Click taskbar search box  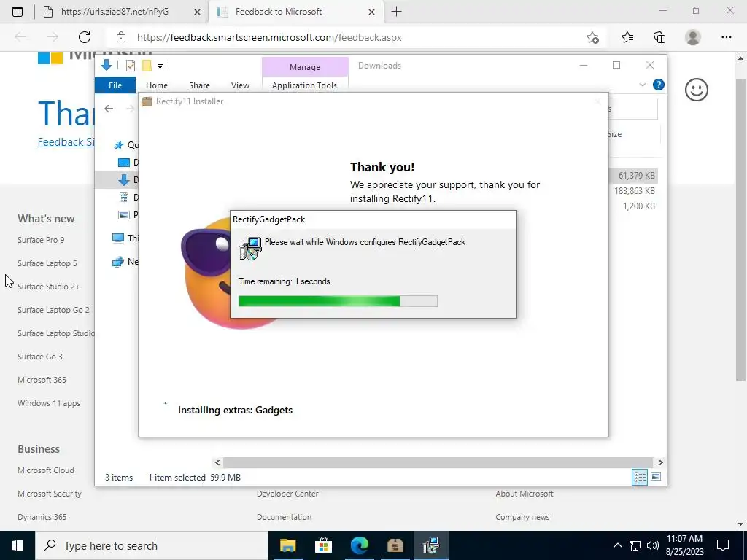click(x=152, y=545)
